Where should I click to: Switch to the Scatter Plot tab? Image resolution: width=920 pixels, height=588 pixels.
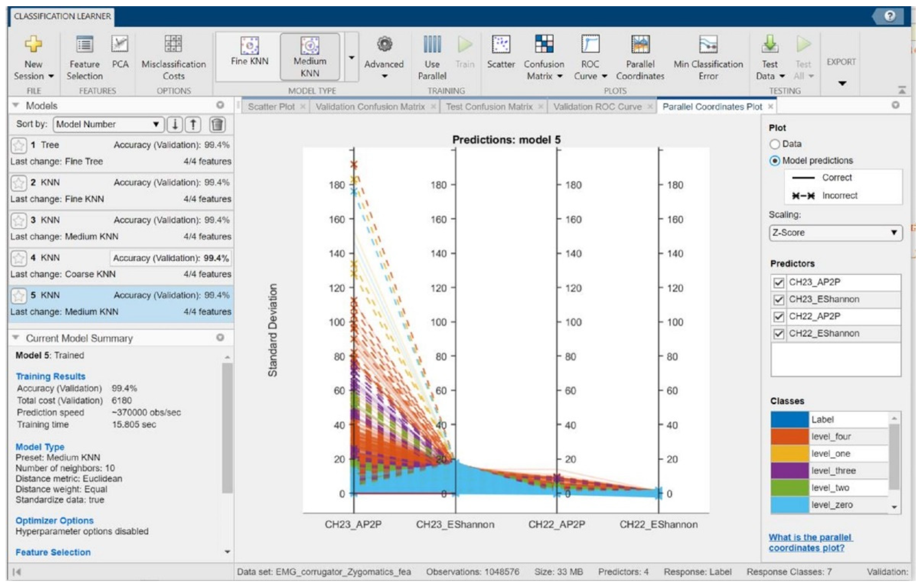271,107
